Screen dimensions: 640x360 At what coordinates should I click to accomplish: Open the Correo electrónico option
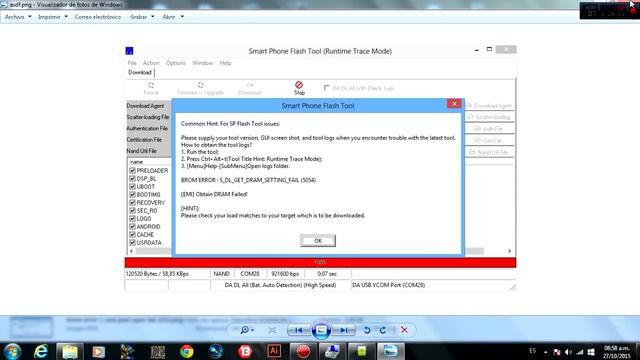[98, 17]
